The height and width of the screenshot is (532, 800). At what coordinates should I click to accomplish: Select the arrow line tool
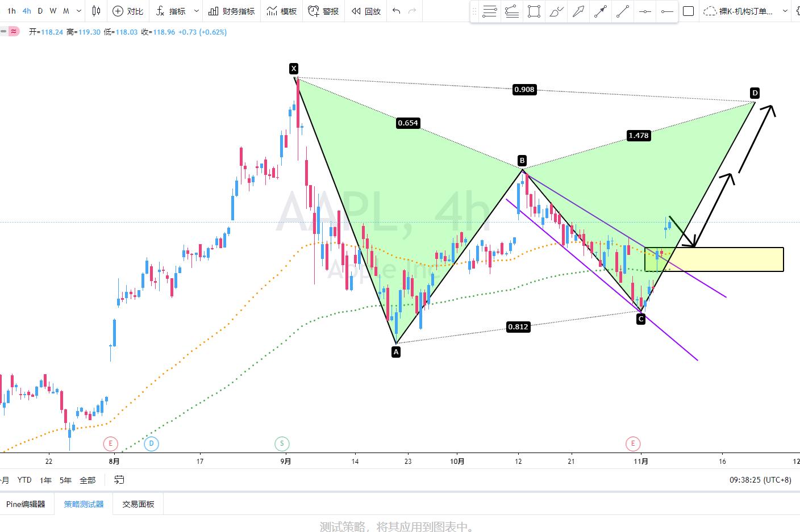tap(601, 11)
